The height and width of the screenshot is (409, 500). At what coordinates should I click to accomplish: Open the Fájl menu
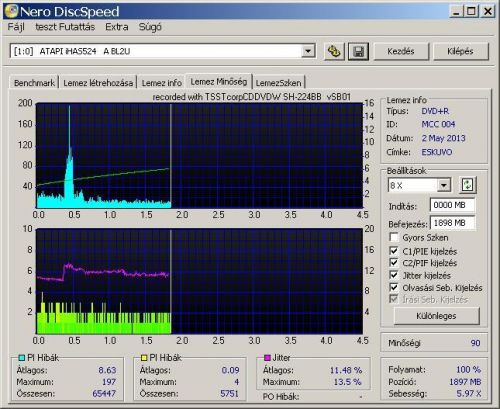point(16,27)
